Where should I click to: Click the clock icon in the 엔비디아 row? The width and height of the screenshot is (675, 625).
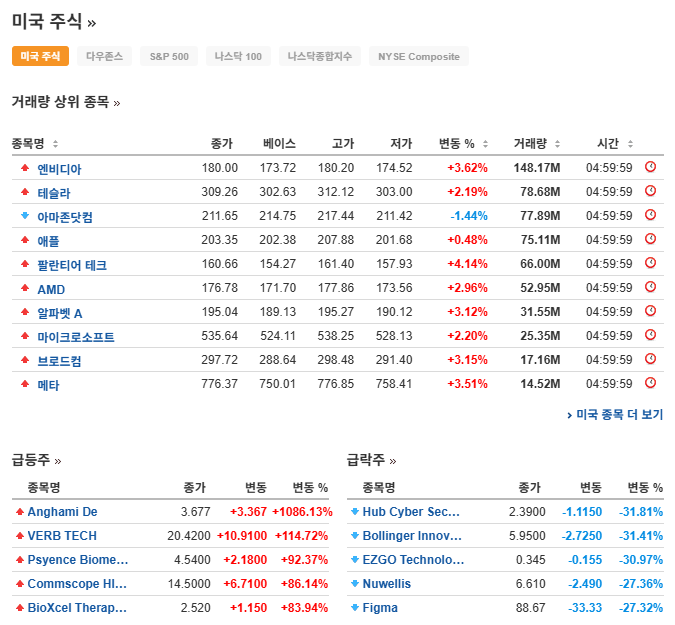pyautogui.click(x=650, y=167)
